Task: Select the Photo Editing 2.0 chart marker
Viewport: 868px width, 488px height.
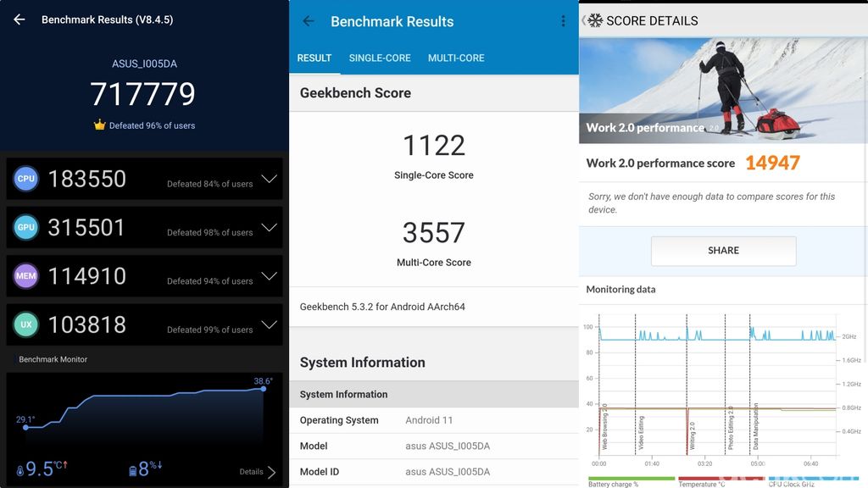Action: (731, 428)
